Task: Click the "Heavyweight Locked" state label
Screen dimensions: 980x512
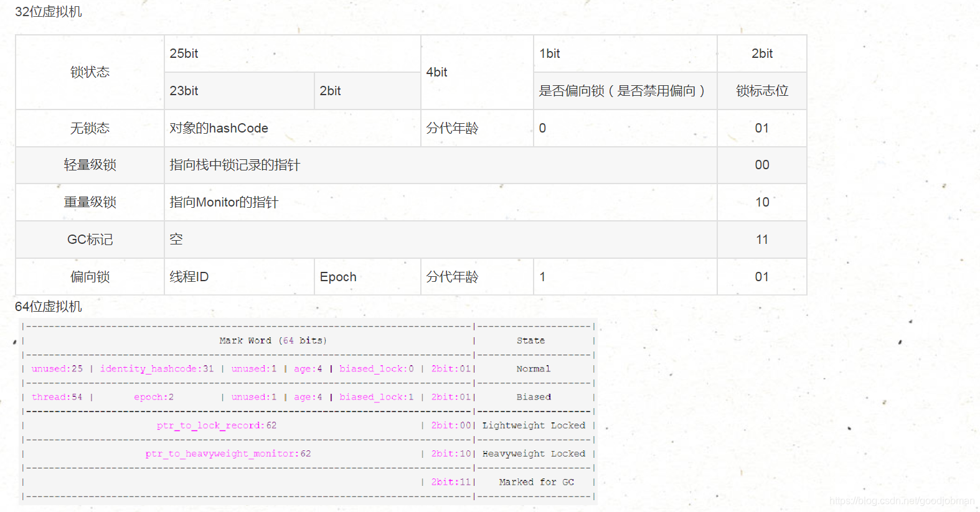Action: pyautogui.click(x=534, y=454)
